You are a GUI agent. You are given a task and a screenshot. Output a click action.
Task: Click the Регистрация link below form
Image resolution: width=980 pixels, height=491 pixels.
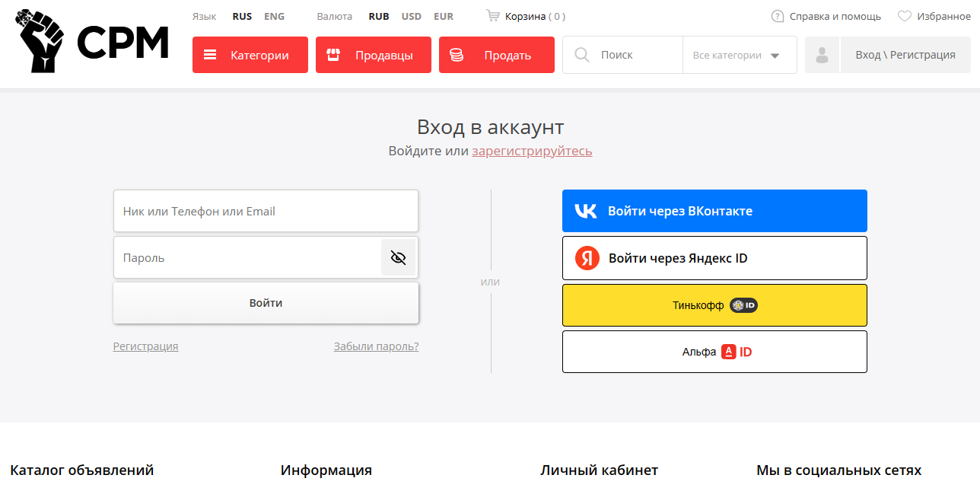[x=146, y=346]
